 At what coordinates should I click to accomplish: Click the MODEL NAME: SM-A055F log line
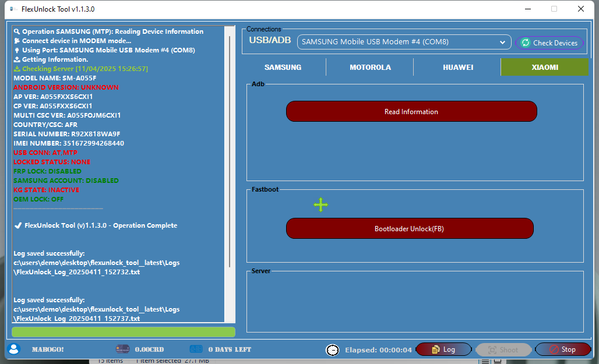(55, 78)
